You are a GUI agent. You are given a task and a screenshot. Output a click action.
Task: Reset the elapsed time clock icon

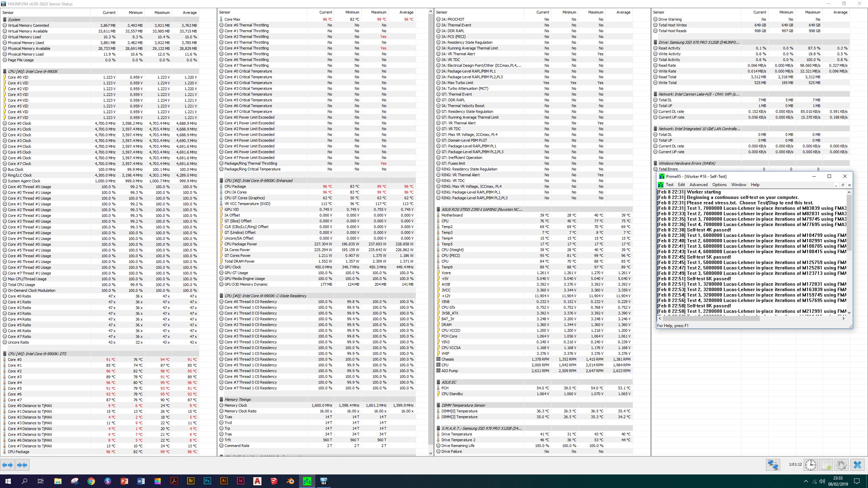[811, 465]
